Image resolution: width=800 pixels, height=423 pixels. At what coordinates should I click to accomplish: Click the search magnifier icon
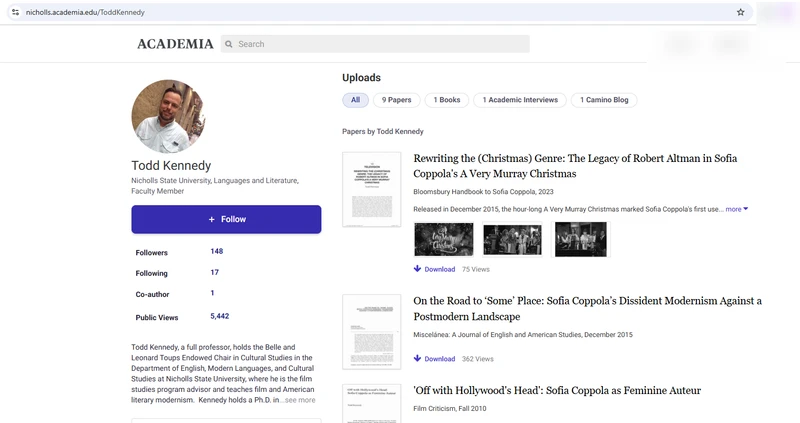(x=229, y=44)
